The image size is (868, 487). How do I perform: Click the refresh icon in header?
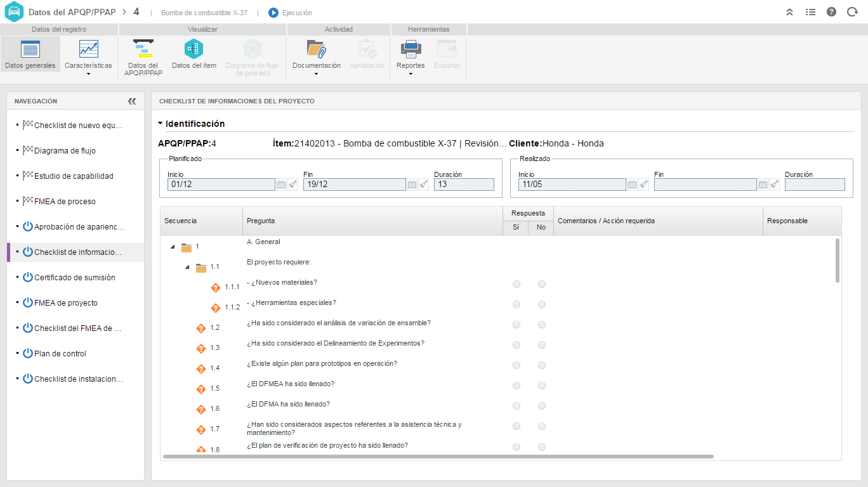coord(852,12)
